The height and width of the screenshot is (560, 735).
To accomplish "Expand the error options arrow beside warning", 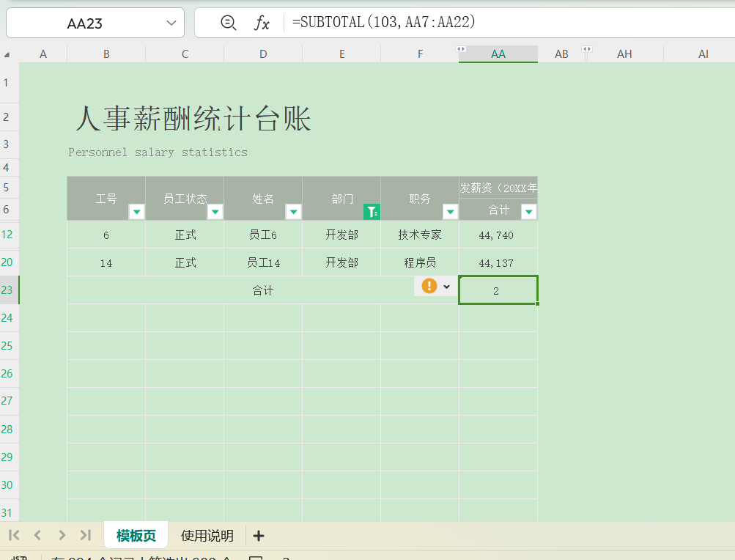I will click(x=447, y=287).
